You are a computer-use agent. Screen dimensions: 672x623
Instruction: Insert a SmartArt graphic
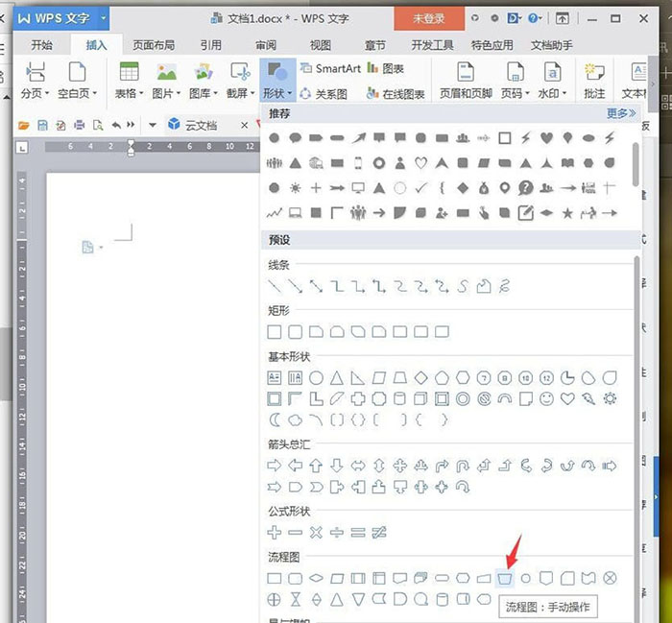330,68
